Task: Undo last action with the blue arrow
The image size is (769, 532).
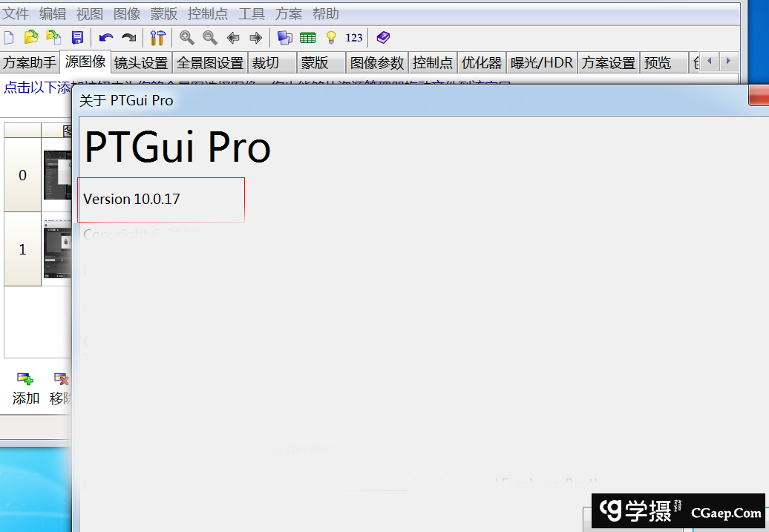Action: pos(106,38)
